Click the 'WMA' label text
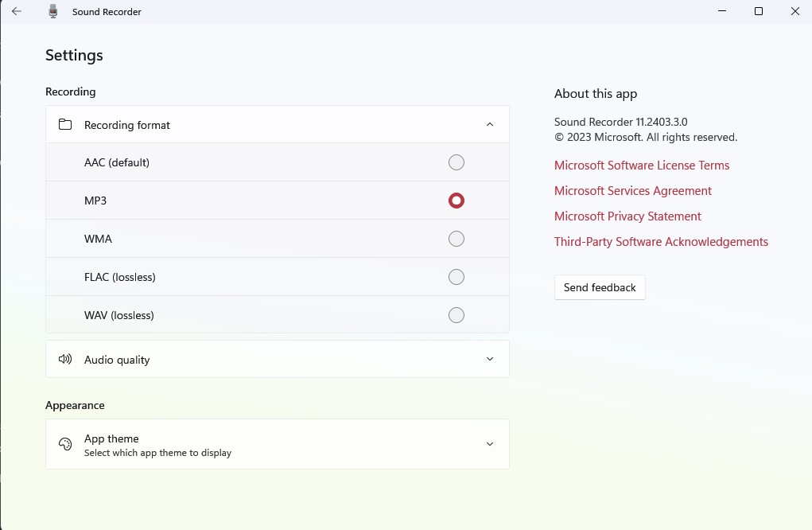This screenshot has height=530, width=812. point(98,239)
